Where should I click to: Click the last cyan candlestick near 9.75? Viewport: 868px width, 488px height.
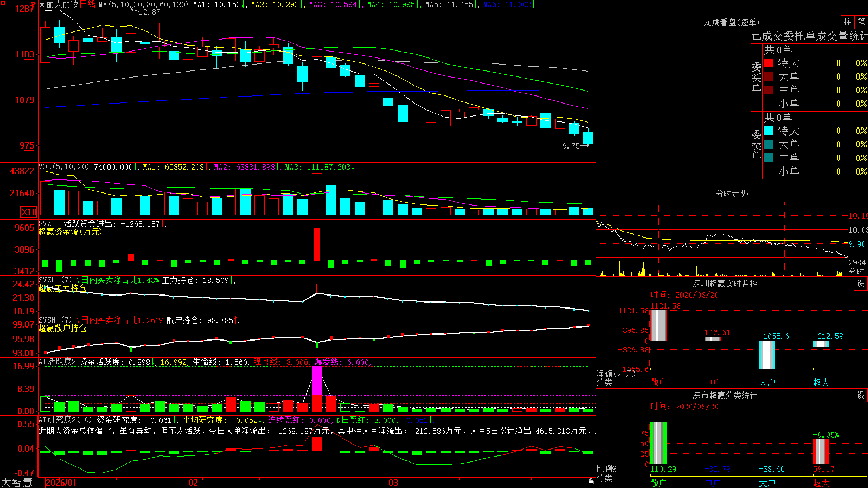coord(588,138)
